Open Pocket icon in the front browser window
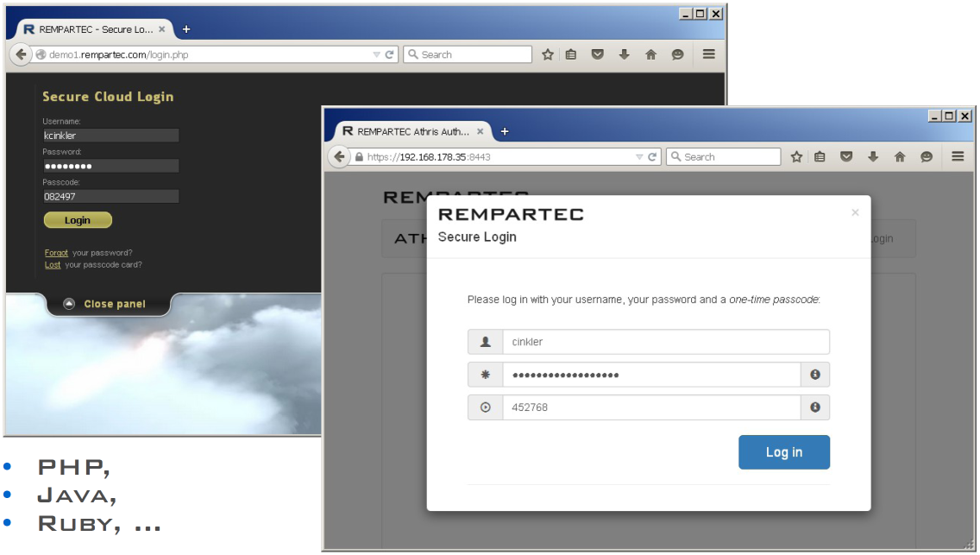Screen dimensions: 980x555 click(846, 157)
